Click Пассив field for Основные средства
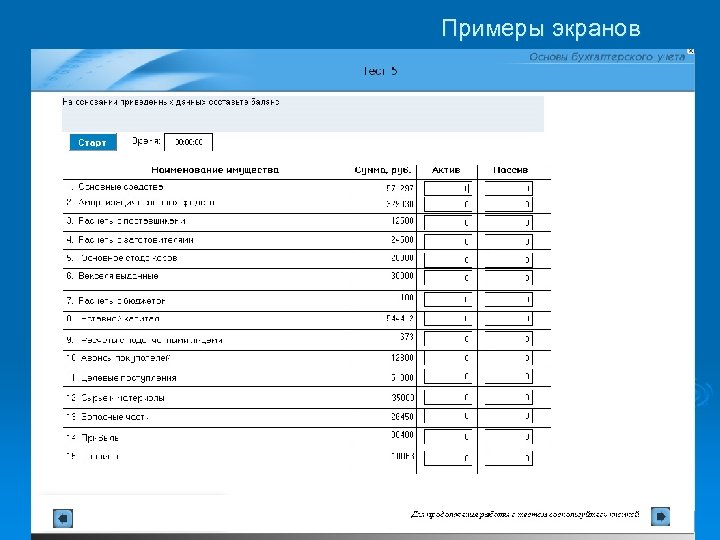Viewport: 720px width, 540px height. (509, 188)
